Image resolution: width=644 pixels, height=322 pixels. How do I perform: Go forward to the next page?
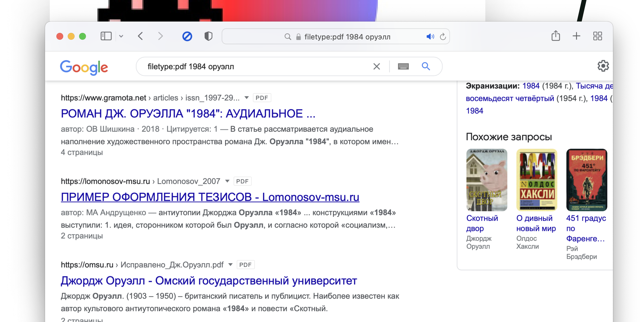pyautogui.click(x=160, y=36)
